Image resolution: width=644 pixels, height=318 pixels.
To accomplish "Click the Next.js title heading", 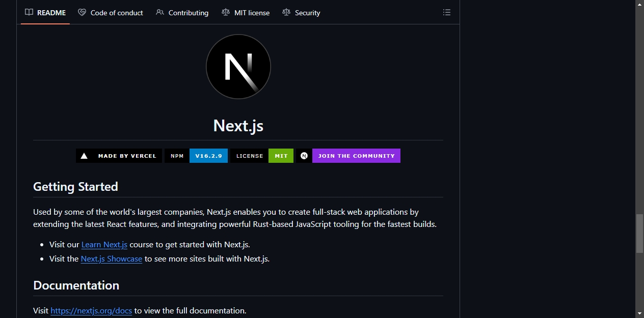I will pyautogui.click(x=238, y=125).
